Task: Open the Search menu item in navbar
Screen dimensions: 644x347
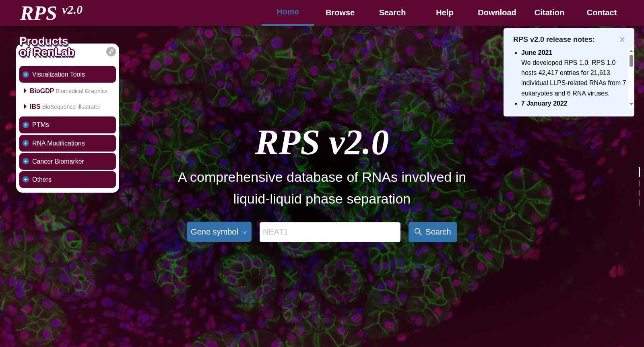Action: (x=392, y=12)
